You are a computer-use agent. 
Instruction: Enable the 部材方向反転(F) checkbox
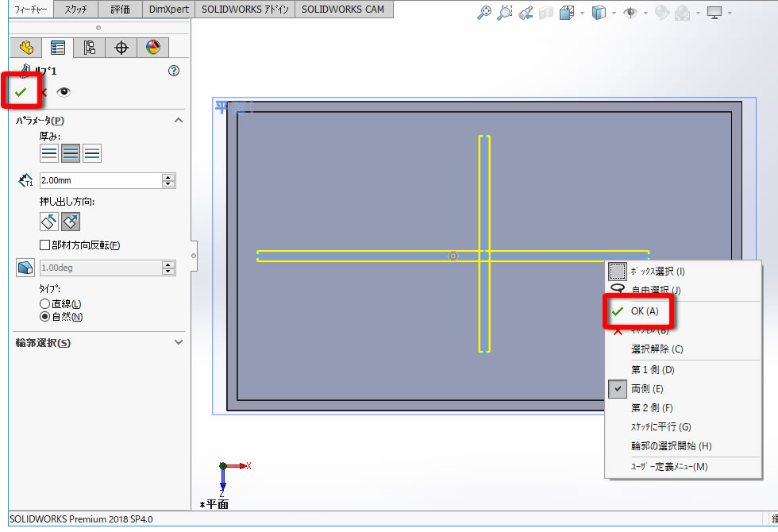point(44,245)
